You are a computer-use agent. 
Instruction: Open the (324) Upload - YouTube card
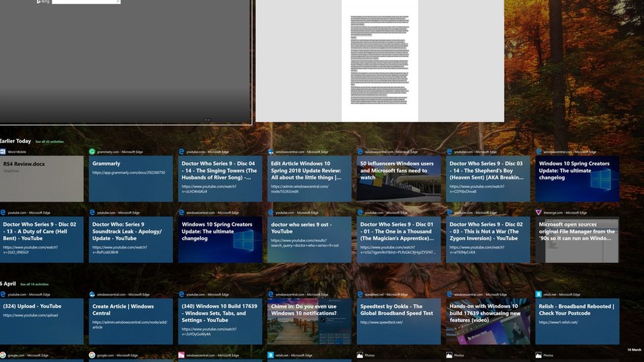point(41,321)
